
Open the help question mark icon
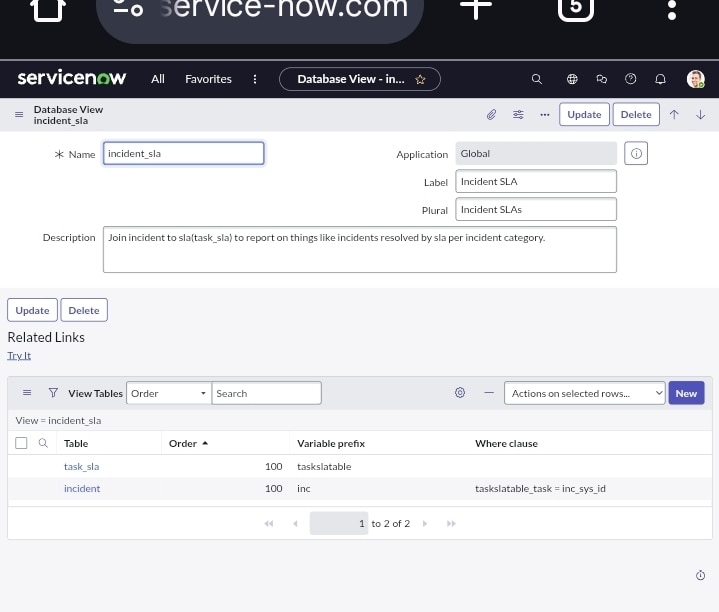point(631,79)
